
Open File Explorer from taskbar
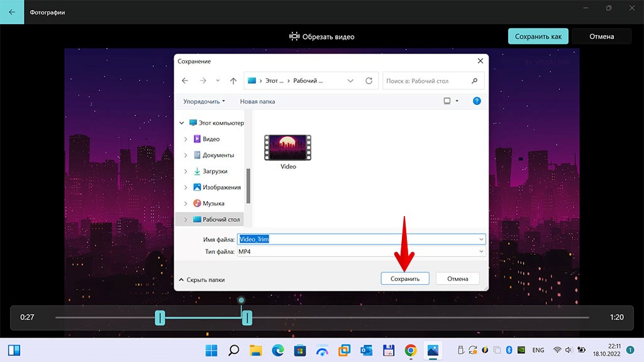[255, 350]
